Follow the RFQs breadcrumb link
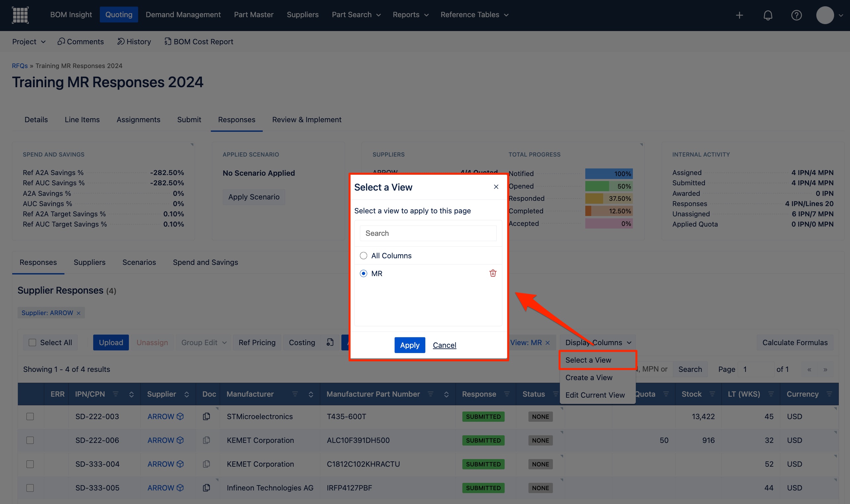 [20, 66]
